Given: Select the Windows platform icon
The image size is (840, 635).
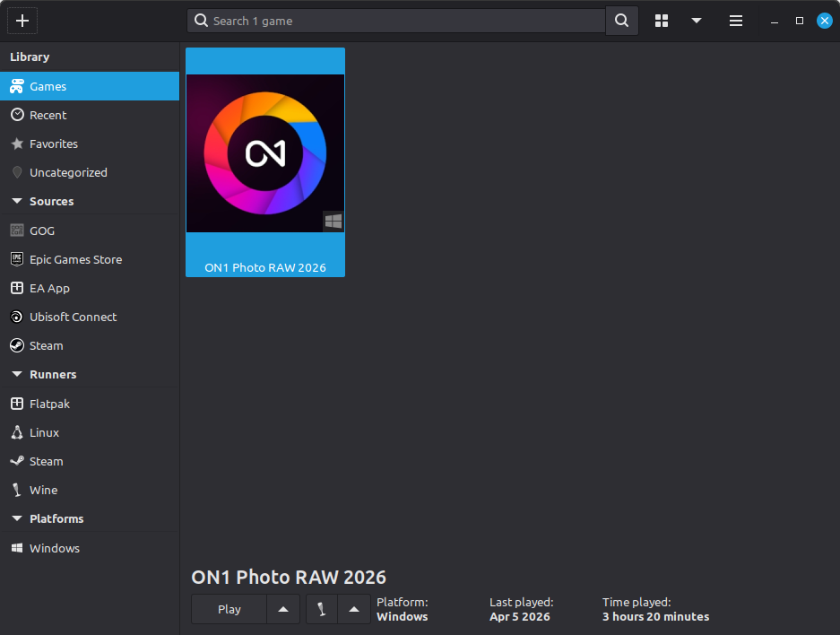Looking at the screenshot, I should (16, 548).
